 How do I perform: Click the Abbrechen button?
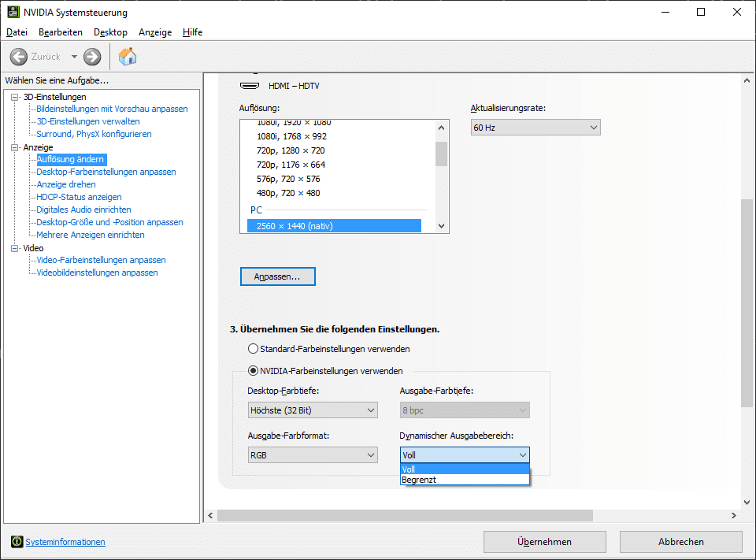point(680,542)
